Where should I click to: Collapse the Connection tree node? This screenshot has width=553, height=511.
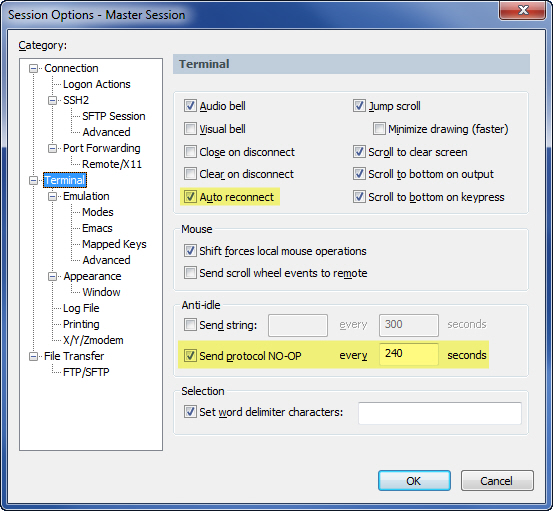tap(34, 68)
